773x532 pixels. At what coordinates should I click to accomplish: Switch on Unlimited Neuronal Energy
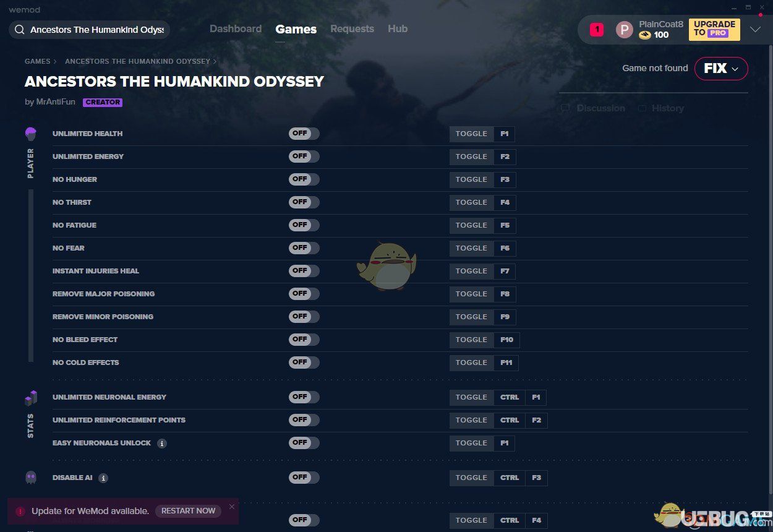(x=304, y=397)
